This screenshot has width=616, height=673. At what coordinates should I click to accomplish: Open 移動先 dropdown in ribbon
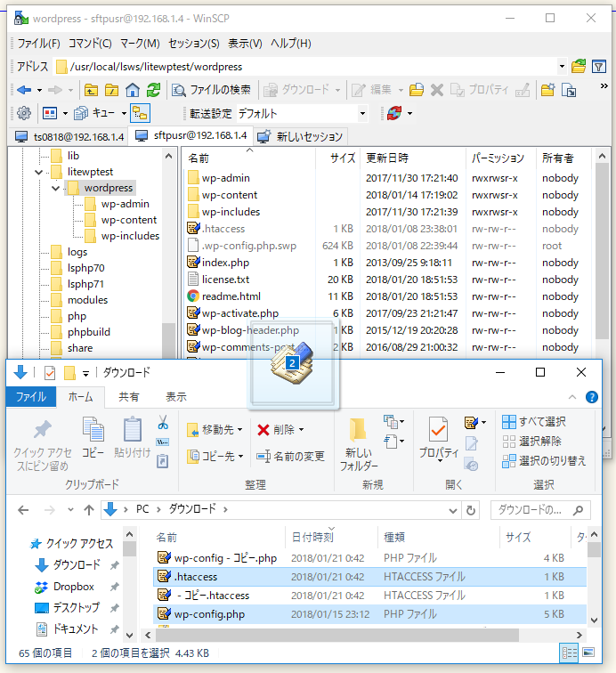215,430
